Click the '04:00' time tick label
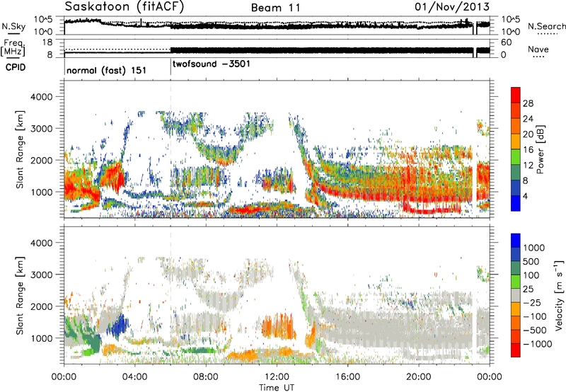 (x=135, y=377)
